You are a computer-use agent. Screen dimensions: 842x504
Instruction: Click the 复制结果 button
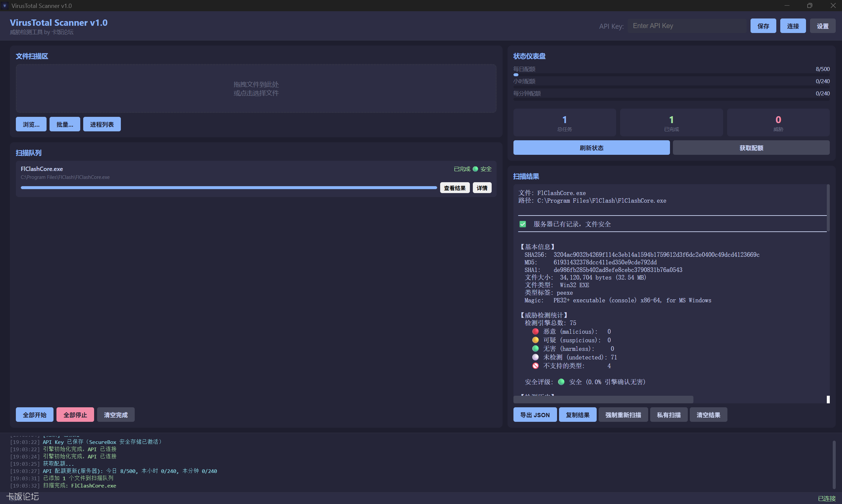coord(578,415)
